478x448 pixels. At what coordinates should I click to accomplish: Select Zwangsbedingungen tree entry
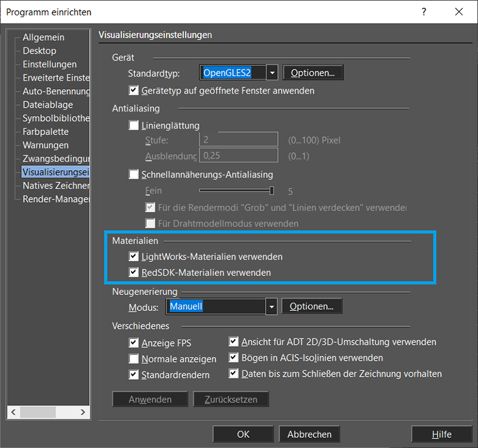click(x=56, y=159)
